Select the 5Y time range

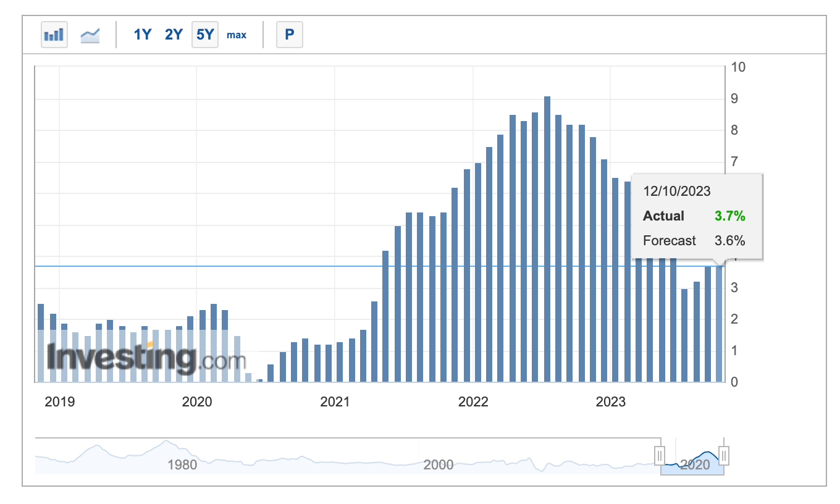(205, 35)
